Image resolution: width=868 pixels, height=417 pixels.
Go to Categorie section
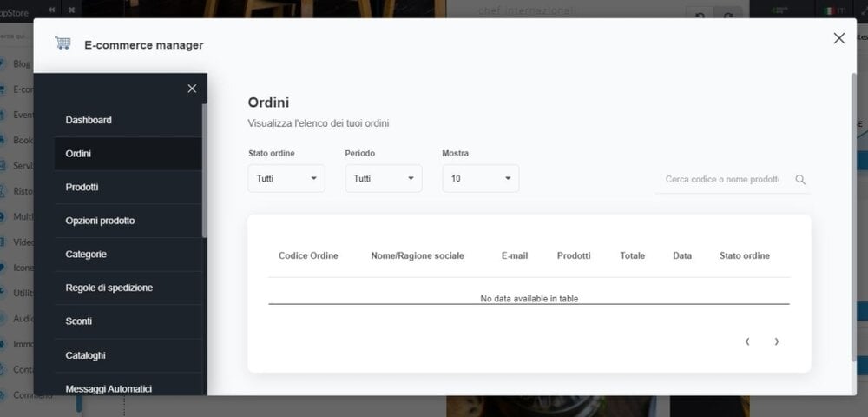86,255
